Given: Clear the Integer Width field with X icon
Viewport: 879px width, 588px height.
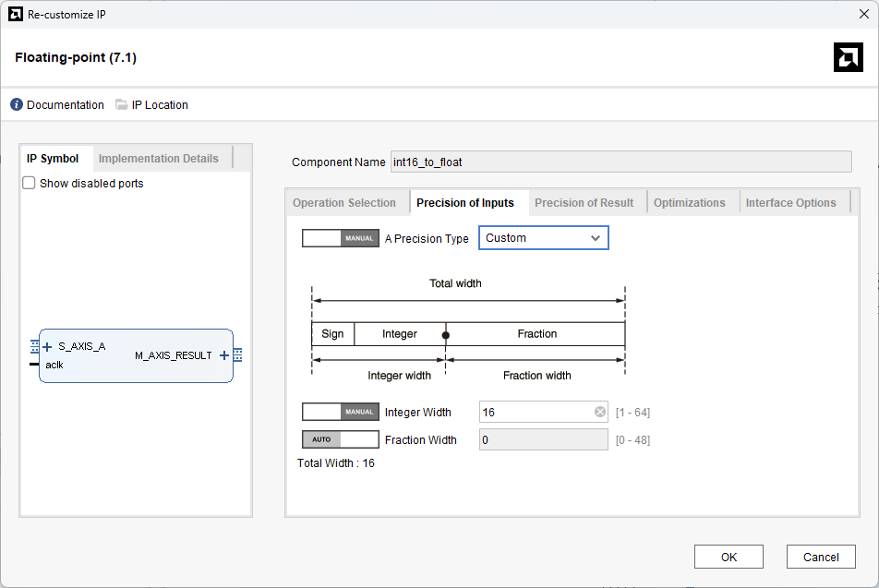Looking at the screenshot, I should click(599, 413).
